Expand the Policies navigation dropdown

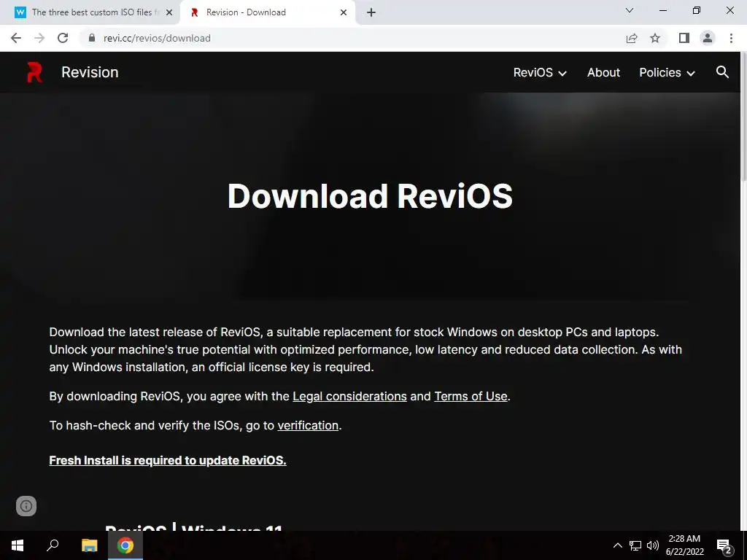click(667, 72)
